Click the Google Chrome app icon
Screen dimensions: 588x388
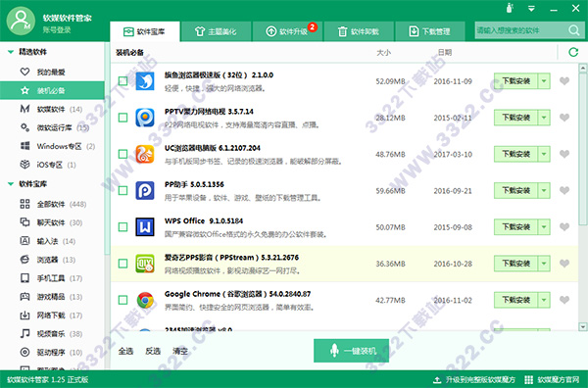click(145, 300)
